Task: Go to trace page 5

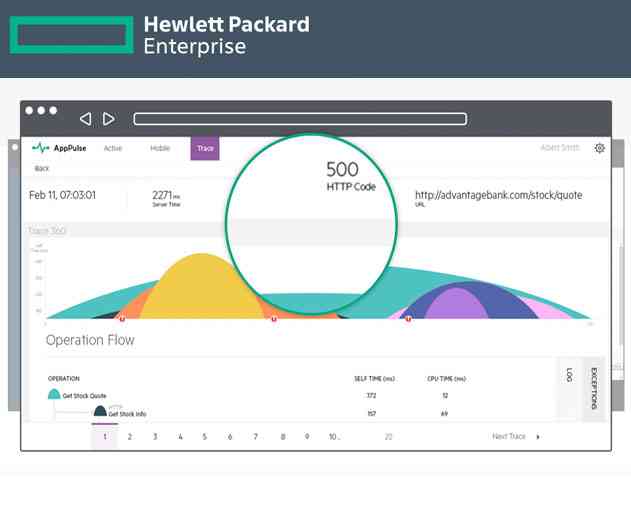Action: click(x=204, y=437)
